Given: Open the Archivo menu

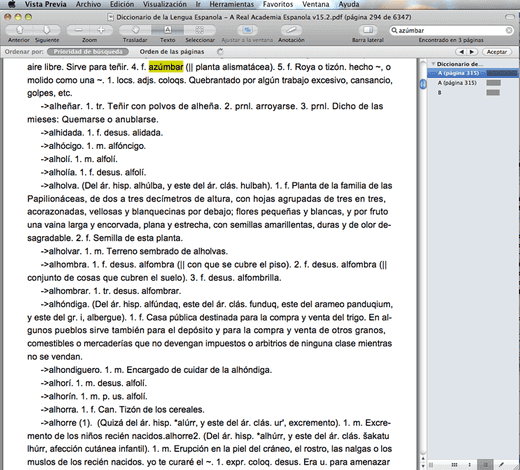Looking at the screenshot, I should [x=88, y=4].
